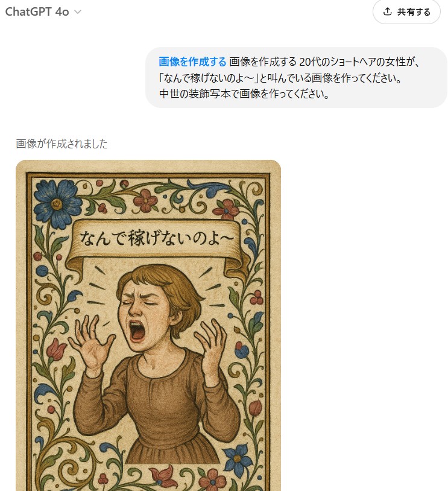Click the blue star flower near image bottom

238,459
